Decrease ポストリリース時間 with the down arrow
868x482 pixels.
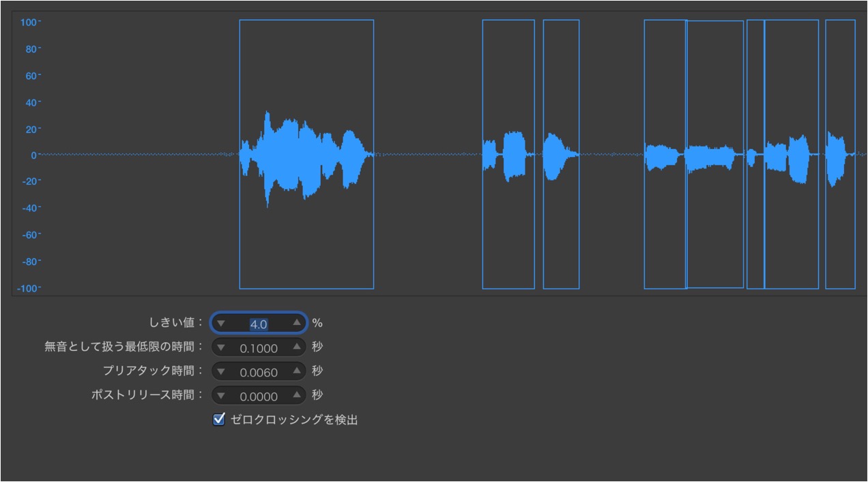[x=220, y=396]
